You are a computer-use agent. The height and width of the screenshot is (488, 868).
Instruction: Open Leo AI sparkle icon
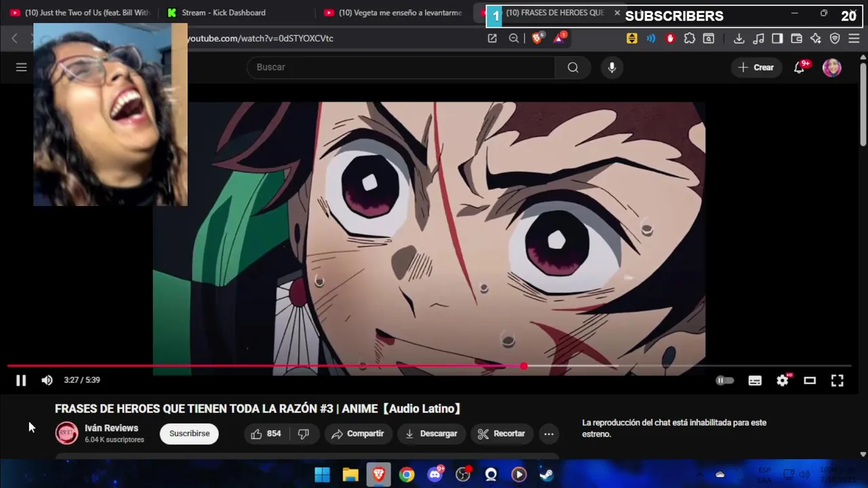point(816,39)
